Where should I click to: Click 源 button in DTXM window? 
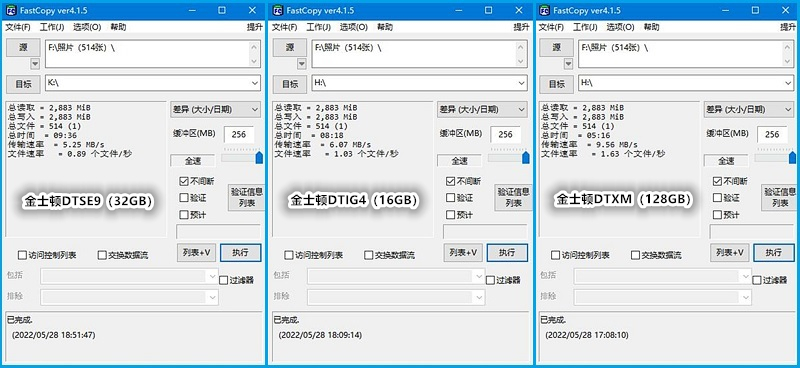557,47
